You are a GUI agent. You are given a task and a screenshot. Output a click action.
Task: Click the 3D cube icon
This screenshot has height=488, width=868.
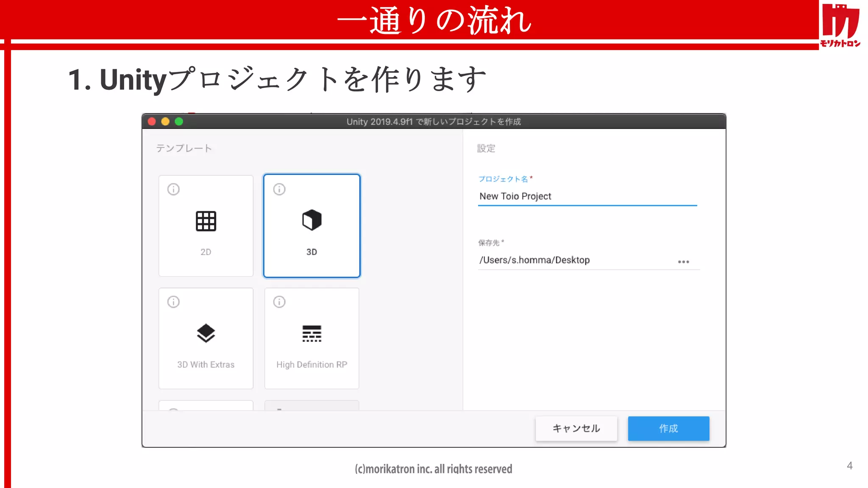[x=312, y=220]
